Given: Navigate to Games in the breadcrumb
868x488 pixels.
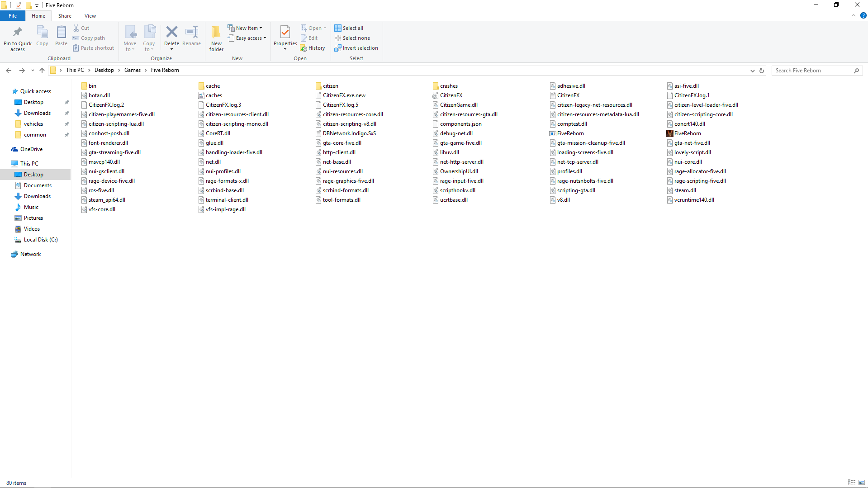Looking at the screenshot, I should coord(133,70).
